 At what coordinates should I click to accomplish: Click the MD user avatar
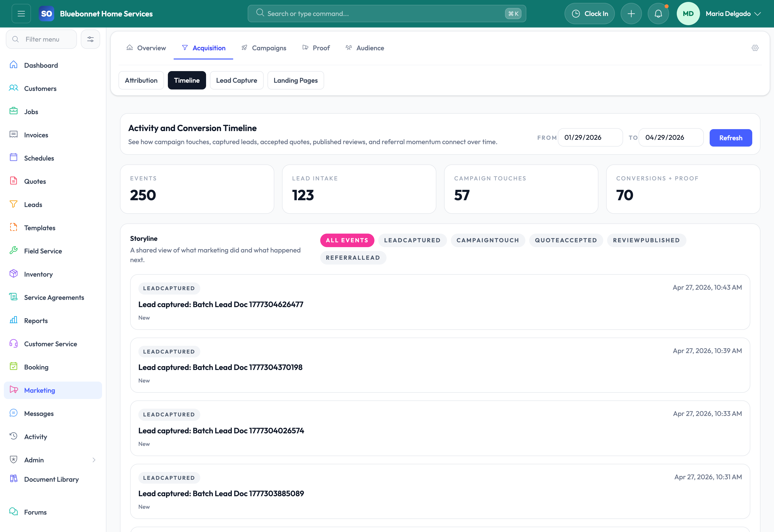(x=688, y=14)
